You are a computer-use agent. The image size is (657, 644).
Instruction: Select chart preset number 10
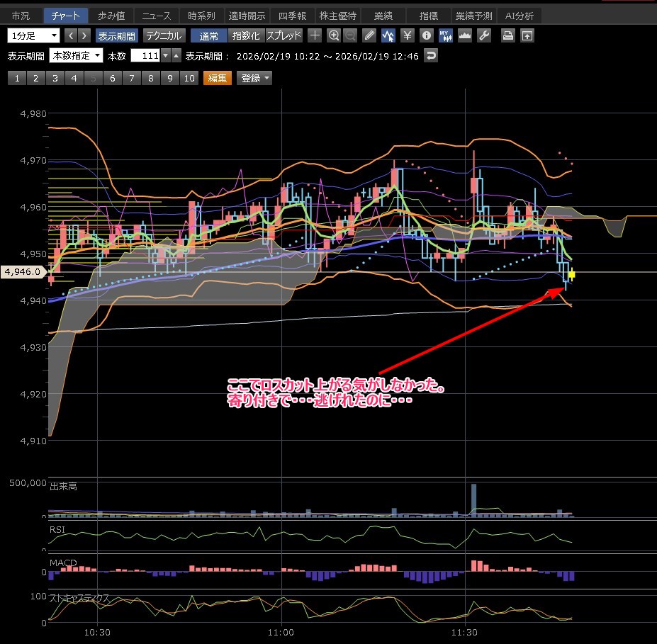pyautogui.click(x=189, y=79)
